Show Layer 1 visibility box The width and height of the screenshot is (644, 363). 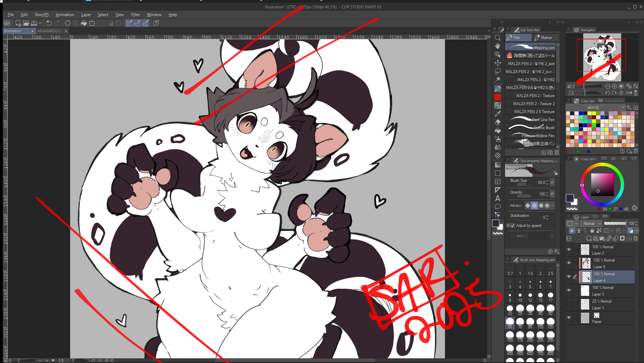coord(569,304)
